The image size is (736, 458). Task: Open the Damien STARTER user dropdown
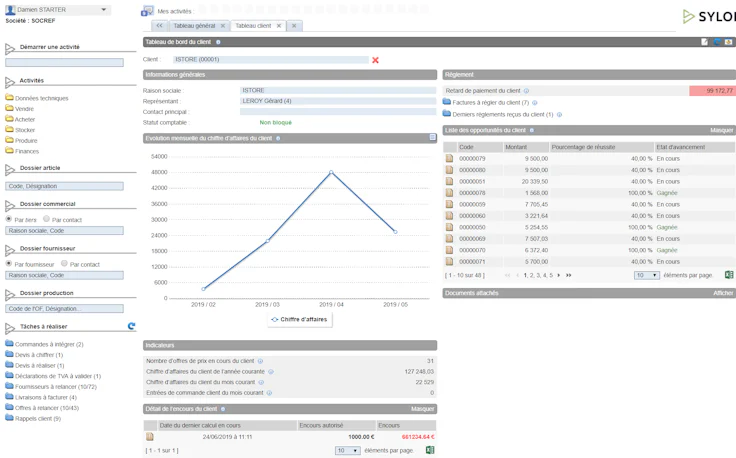[104, 9]
